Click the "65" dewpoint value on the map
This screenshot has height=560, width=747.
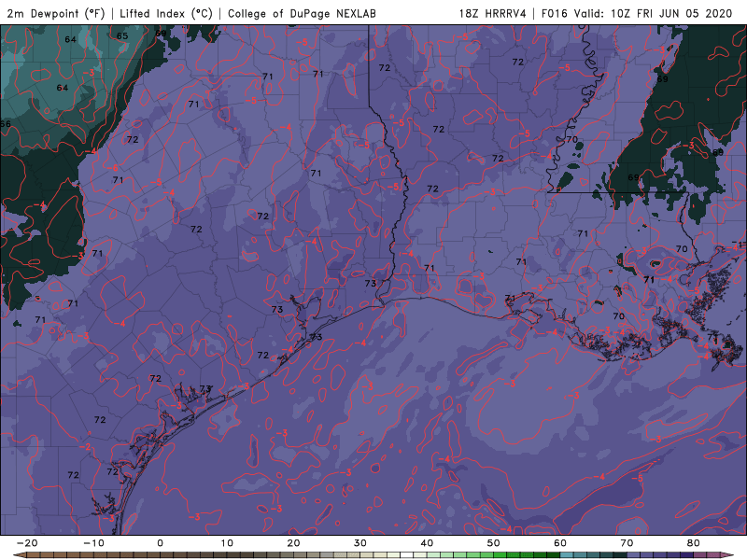point(122,35)
